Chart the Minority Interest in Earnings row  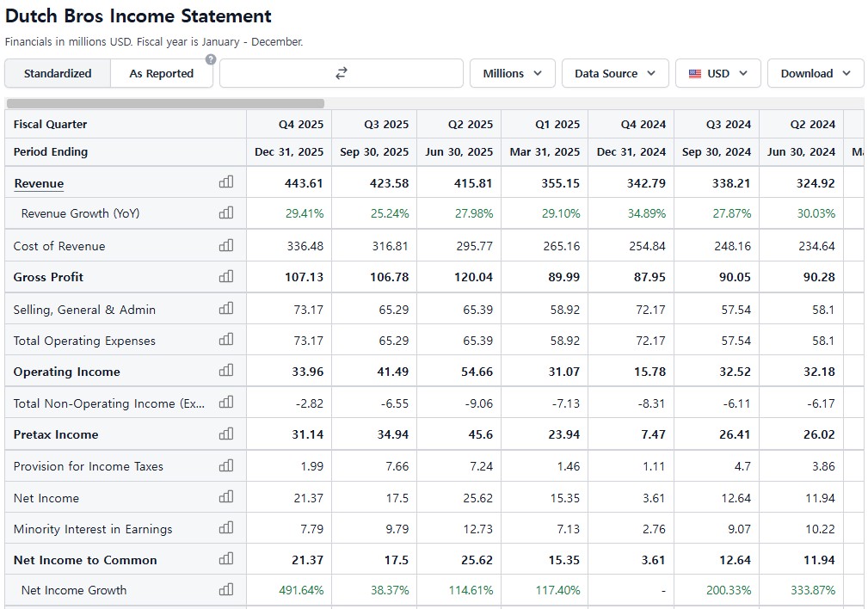tap(226, 528)
